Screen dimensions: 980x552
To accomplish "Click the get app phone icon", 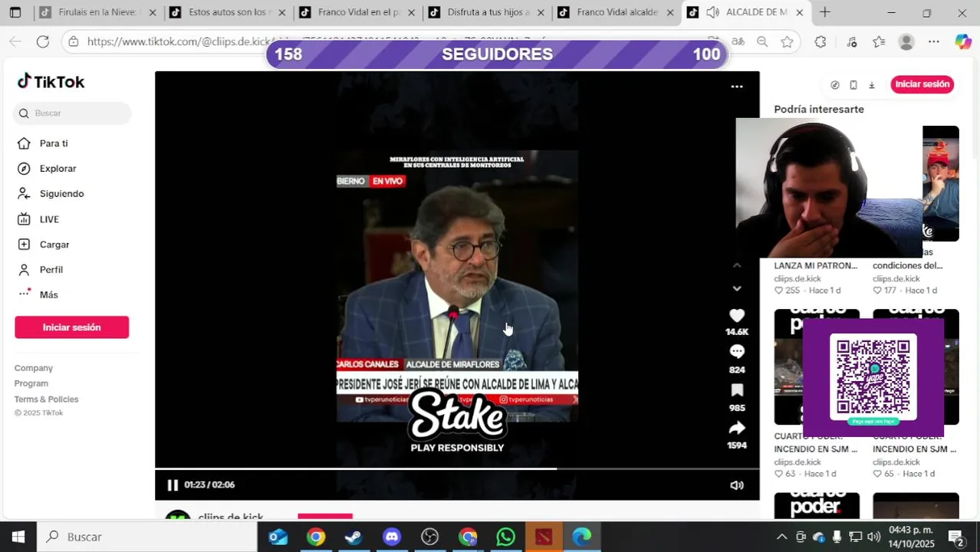I will (853, 85).
